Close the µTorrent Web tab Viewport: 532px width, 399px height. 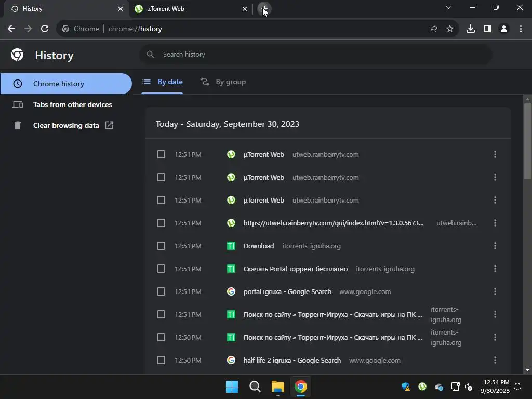245,9
